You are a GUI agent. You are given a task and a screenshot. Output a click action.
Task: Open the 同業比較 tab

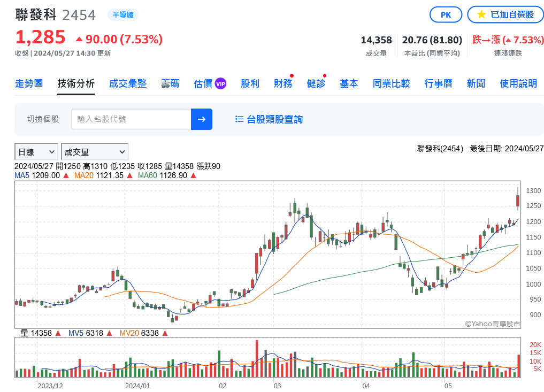pos(392,83)
